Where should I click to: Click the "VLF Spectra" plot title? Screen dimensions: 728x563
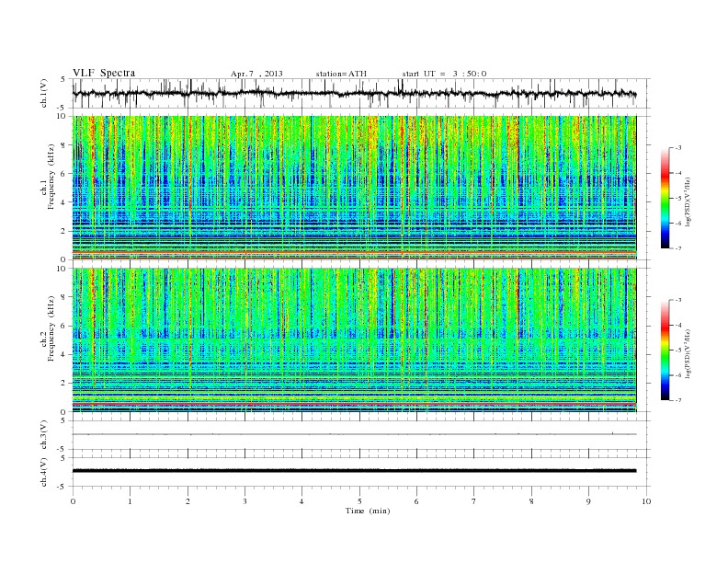tap(104, 73)
